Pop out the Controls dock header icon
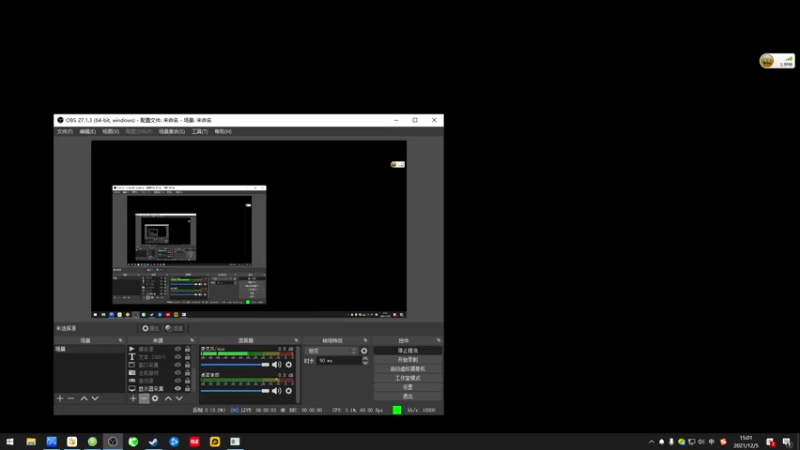Viewport: 800px width, 450px height. tap(439, 340)
